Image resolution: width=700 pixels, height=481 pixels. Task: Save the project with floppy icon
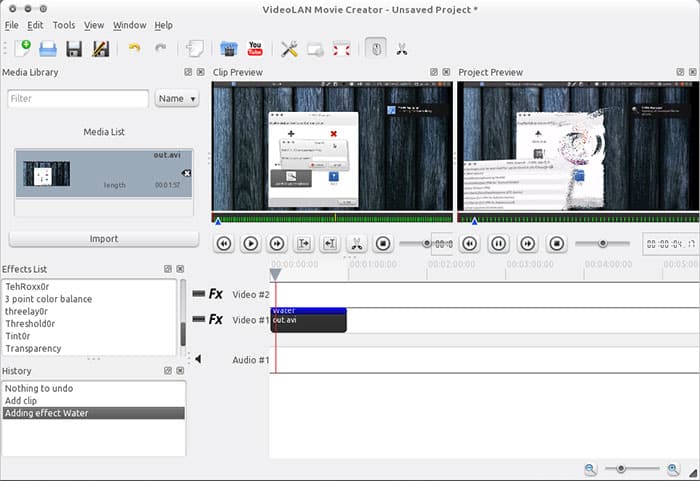tap(74, 49)
